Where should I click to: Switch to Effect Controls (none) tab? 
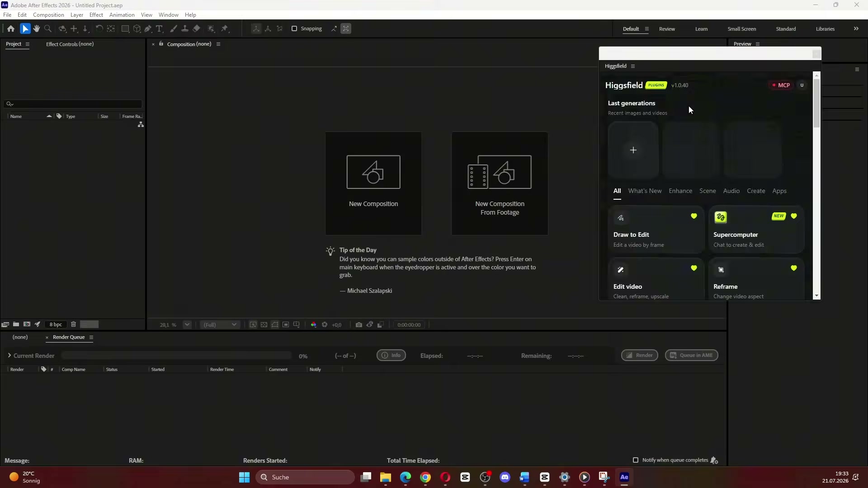click(x=70, y=44)
